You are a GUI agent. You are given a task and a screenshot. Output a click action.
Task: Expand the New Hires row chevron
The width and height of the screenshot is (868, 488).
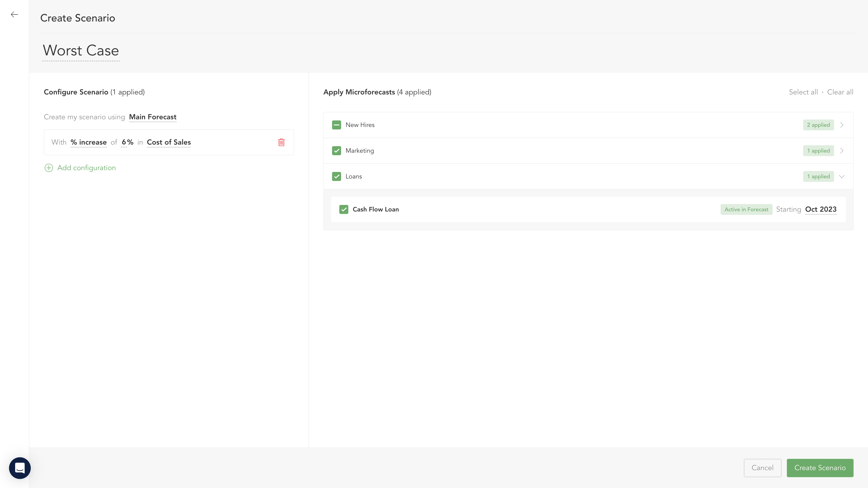842,125
